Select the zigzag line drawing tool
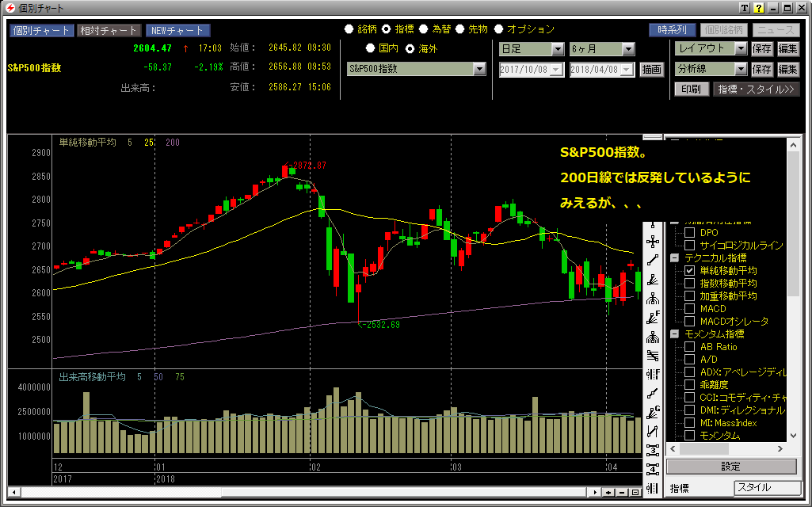812x507 pixels. click(653, 432)
